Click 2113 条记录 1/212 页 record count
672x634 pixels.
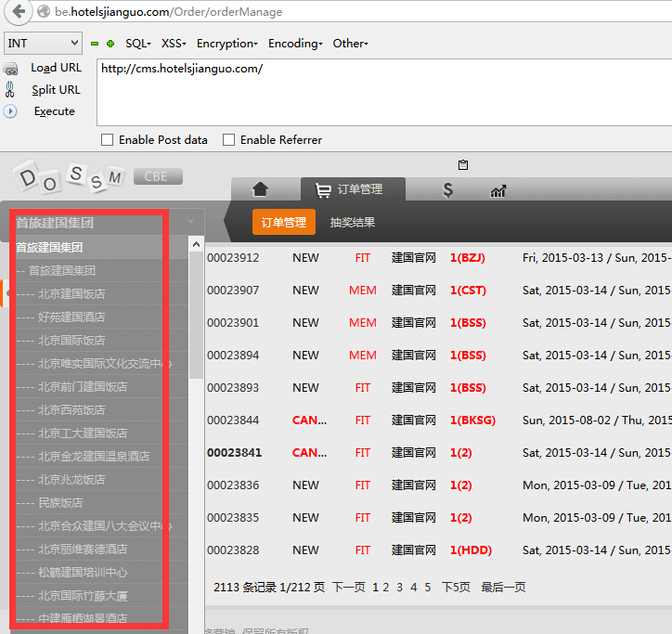click(x=269, y=587)
